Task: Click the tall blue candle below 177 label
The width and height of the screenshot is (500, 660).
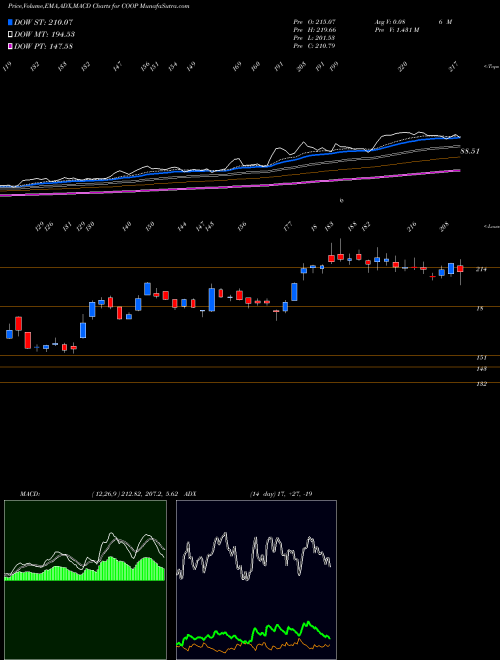Action: click(x=294, y=292)
